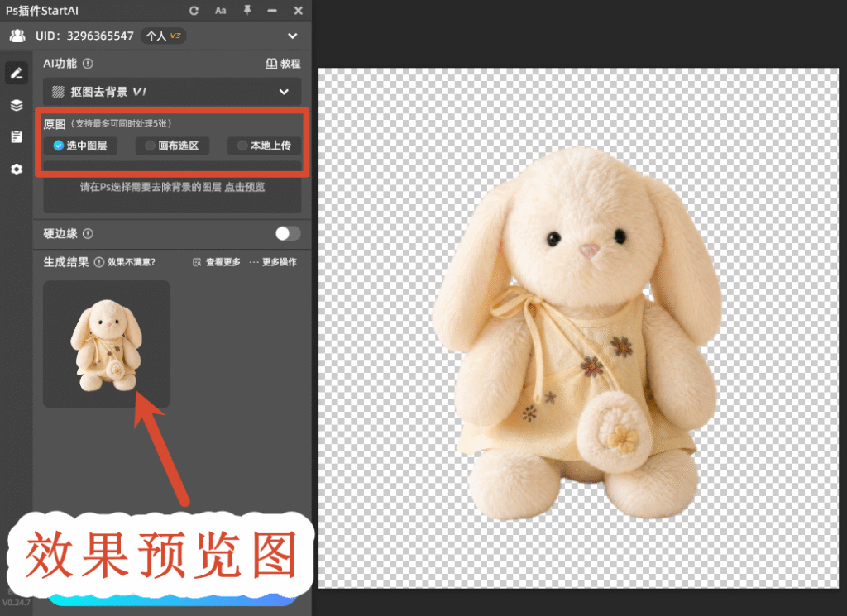
Task: Toggle the 硬边缘 switch
Action: [287, 233]
